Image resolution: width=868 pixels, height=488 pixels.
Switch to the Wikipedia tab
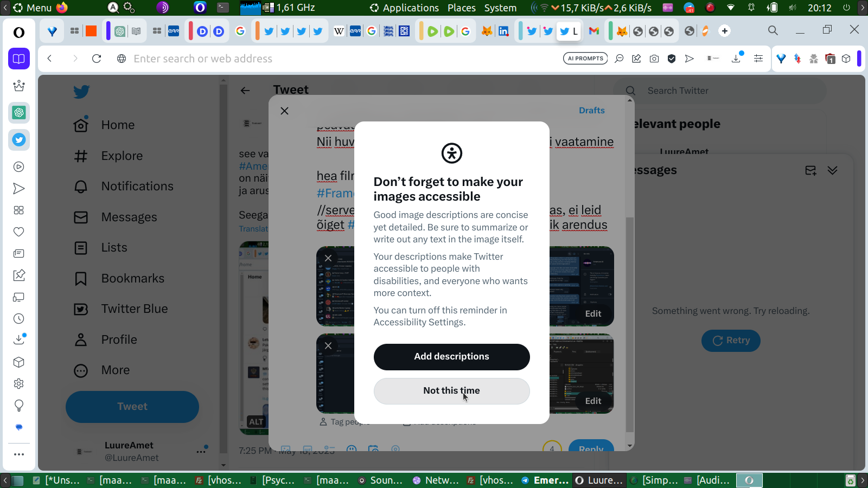(x=339, y=31)
